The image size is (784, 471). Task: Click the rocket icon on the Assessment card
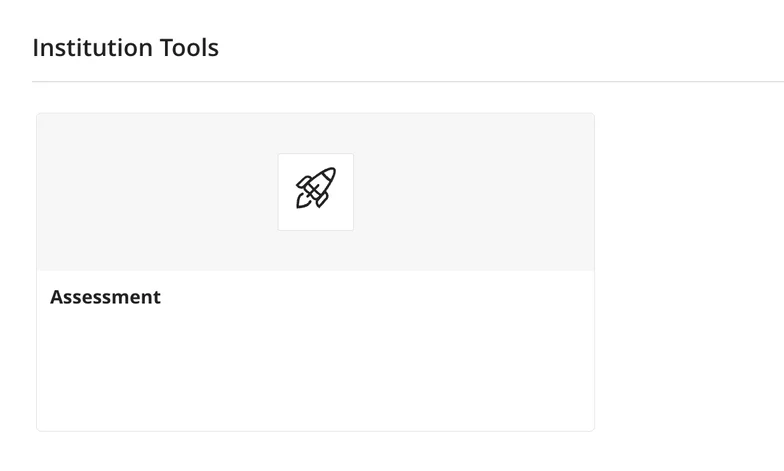tap(315, 188)
